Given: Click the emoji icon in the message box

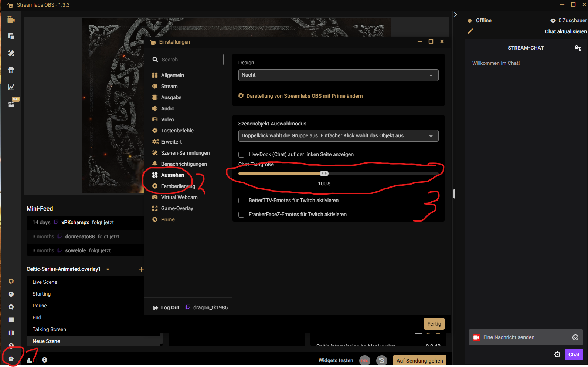Looking at the screenshot, I should 575,337.
